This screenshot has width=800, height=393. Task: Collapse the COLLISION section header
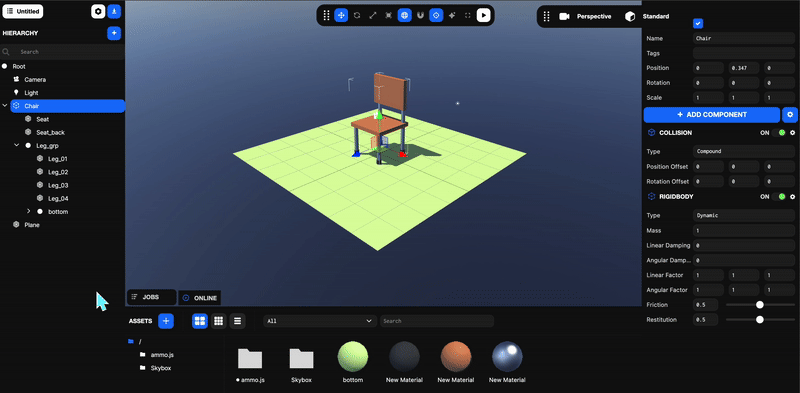[676, 133]
